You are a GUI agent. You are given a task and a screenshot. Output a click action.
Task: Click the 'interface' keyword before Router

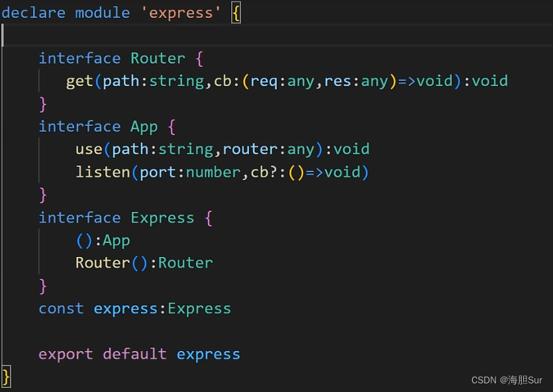point(79,58)
